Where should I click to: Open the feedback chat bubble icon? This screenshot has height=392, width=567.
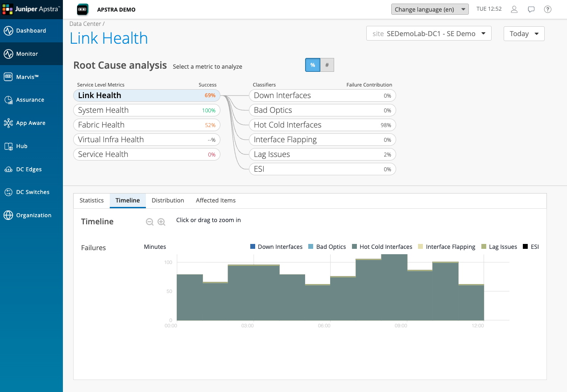tap(531, 9)
